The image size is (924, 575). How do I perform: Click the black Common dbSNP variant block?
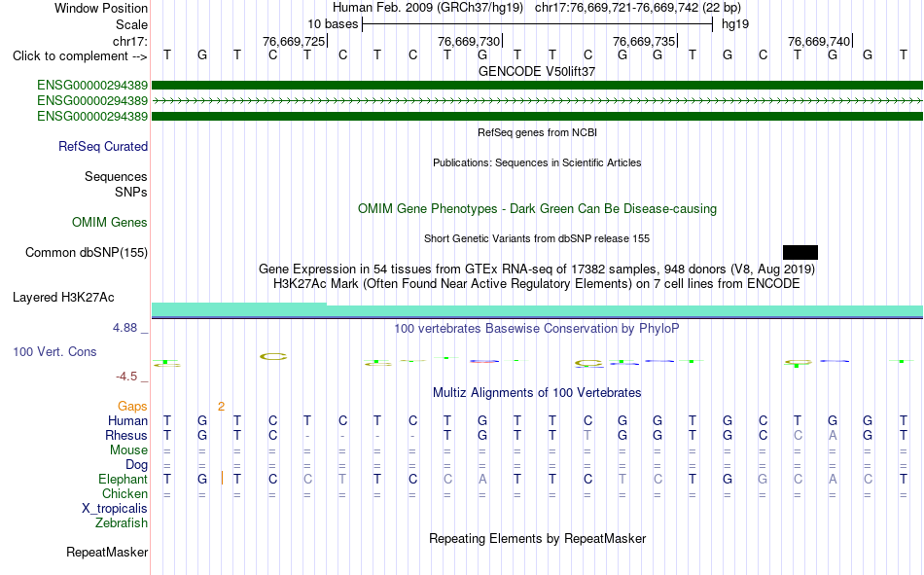coord(800,252)
